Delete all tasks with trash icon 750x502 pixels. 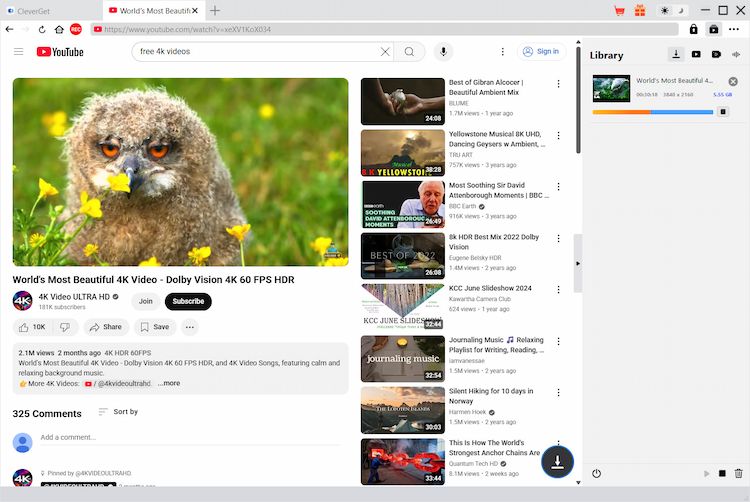(739, 473)
